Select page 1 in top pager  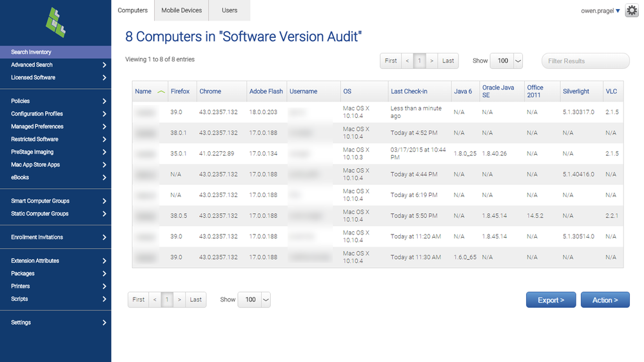coord(419,61)
